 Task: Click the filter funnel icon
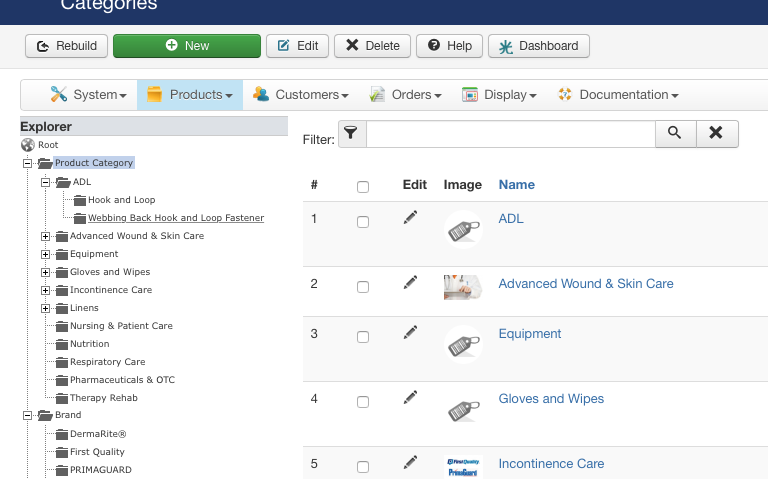[x=351, y=133]
